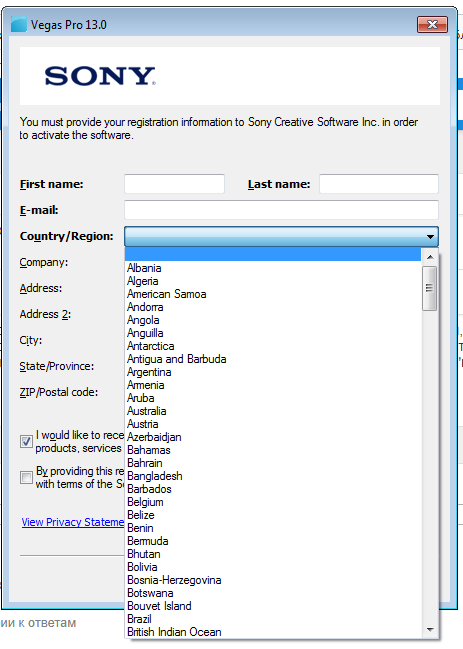Focus the E-mail input field
The width and height of the screenshot is (463, 649).
[281, 210]
